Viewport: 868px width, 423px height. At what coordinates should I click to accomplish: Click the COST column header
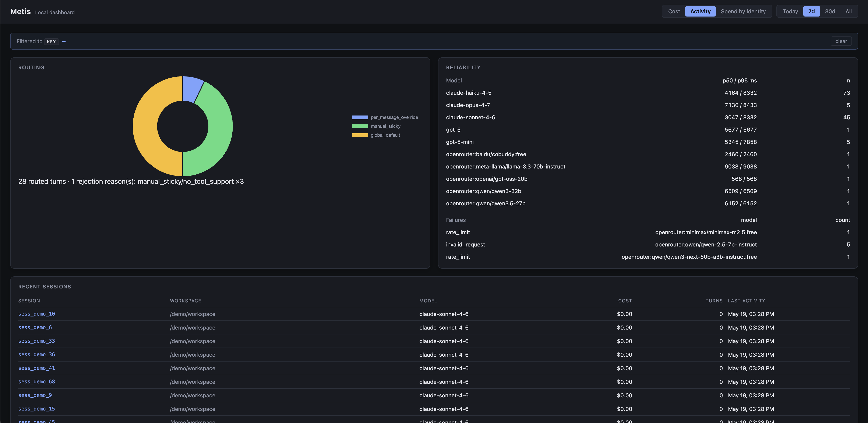(x=625, y=301)
